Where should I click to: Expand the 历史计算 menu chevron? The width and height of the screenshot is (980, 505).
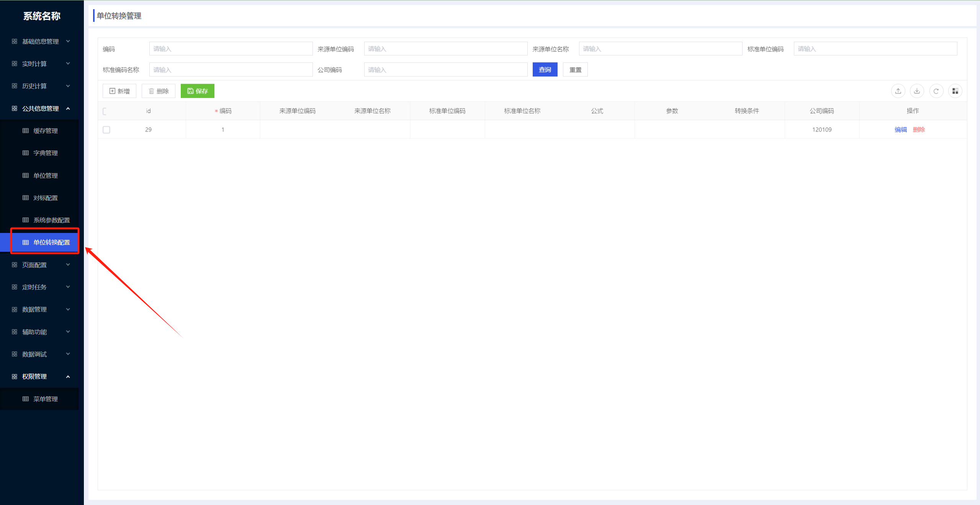pyautogui.click(x=68, y=86)
